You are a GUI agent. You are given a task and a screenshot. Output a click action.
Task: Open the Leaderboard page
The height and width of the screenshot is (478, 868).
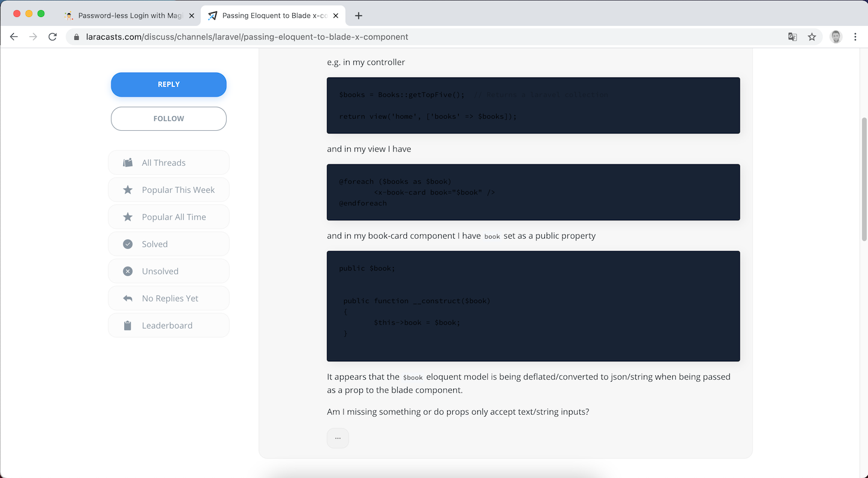pos(169,325)
